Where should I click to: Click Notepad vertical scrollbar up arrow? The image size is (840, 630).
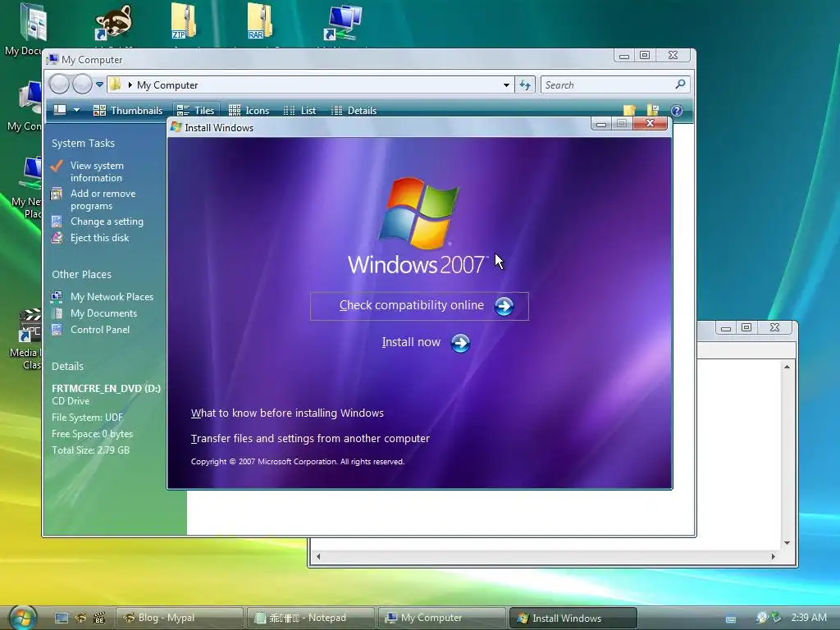pyautogui.click(x=787, y=367)
